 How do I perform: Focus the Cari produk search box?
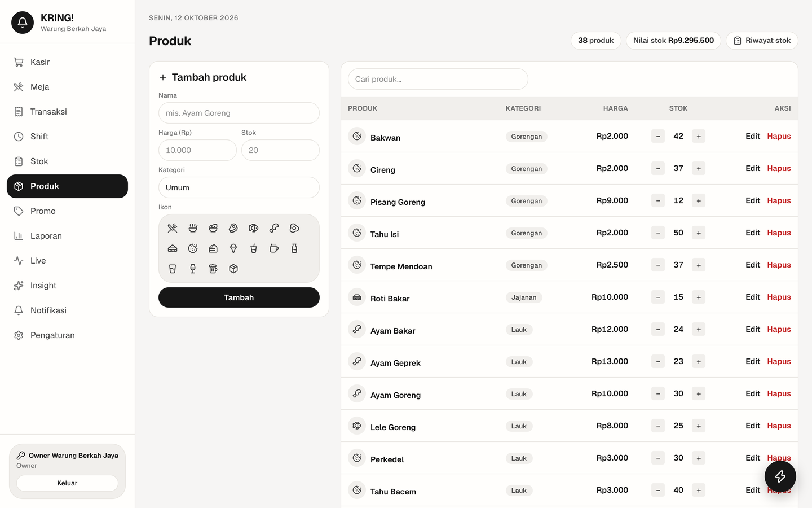pyautogui.click(x=438, y=79)
